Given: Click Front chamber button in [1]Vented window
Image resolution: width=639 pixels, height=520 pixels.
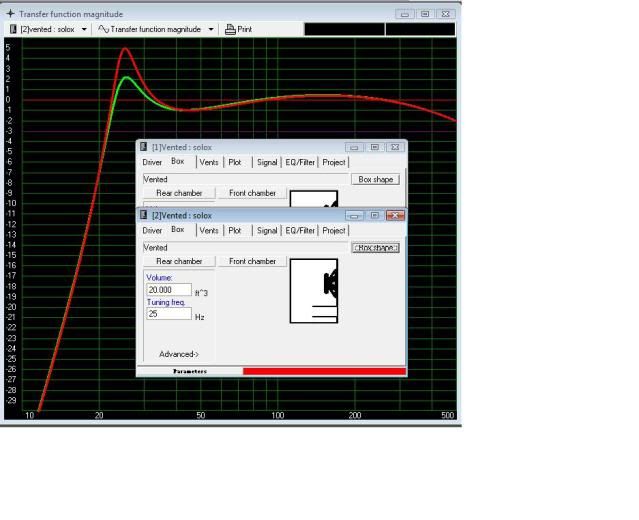Looking at the screenshot, I should click(x=252, y=193).
